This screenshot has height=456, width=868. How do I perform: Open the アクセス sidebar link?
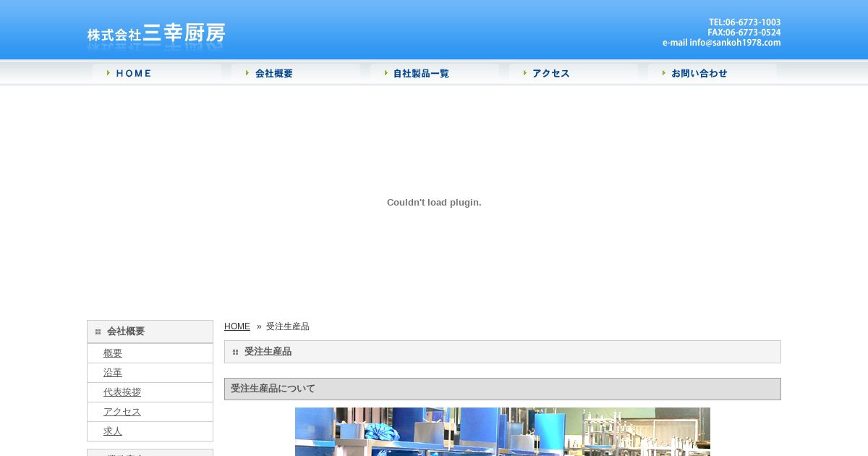[x=122, y=412]
